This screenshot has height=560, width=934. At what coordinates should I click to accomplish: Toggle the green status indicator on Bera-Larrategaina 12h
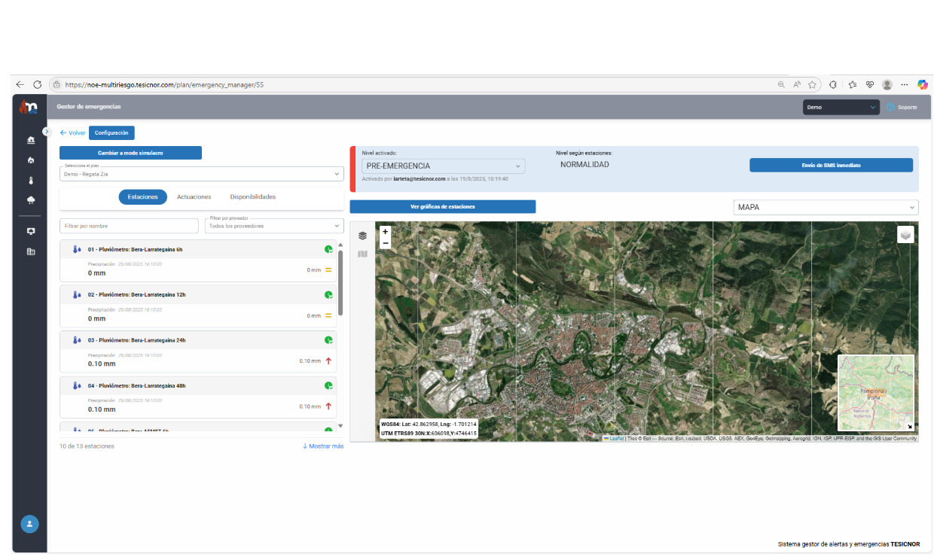click(328, 294)
